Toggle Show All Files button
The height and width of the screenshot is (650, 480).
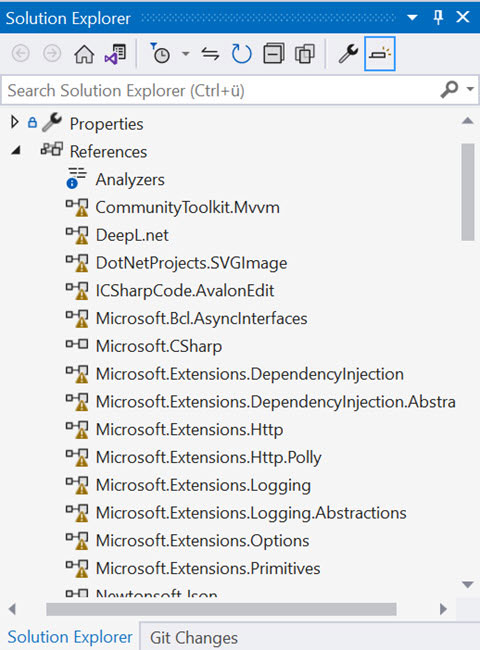tap(305, 54)
